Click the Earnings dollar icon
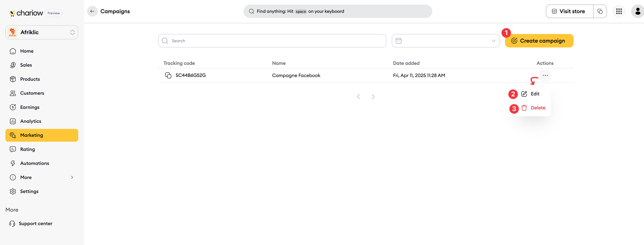 coord(13,107)
